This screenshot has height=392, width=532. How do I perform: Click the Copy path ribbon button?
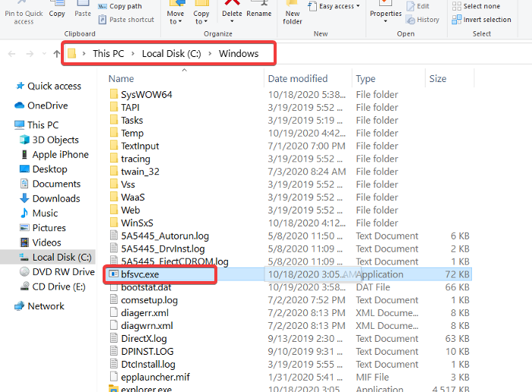pyautogui.click(x=120, y=6)
